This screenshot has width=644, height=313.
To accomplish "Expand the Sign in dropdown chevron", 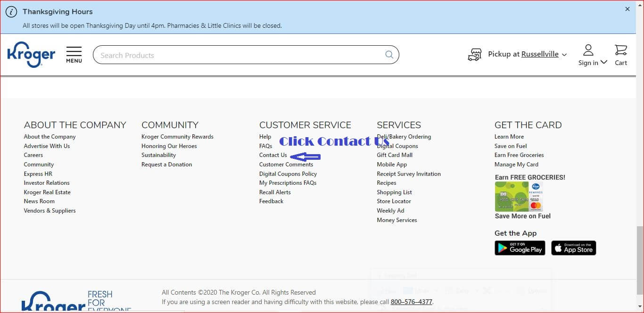I will [605, 63].
